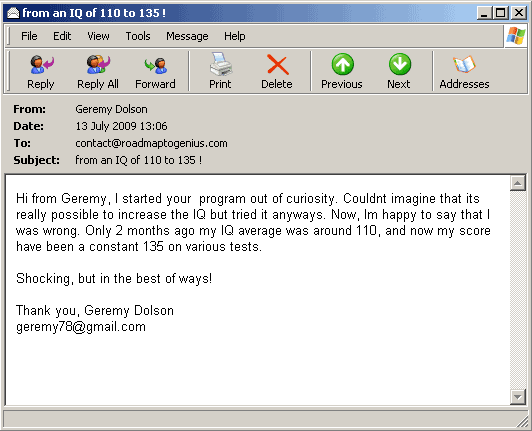The height and width of the screenshot is (431, 532).
Task: Click the scrollbar down arrow
Action: tap(518, 397)
